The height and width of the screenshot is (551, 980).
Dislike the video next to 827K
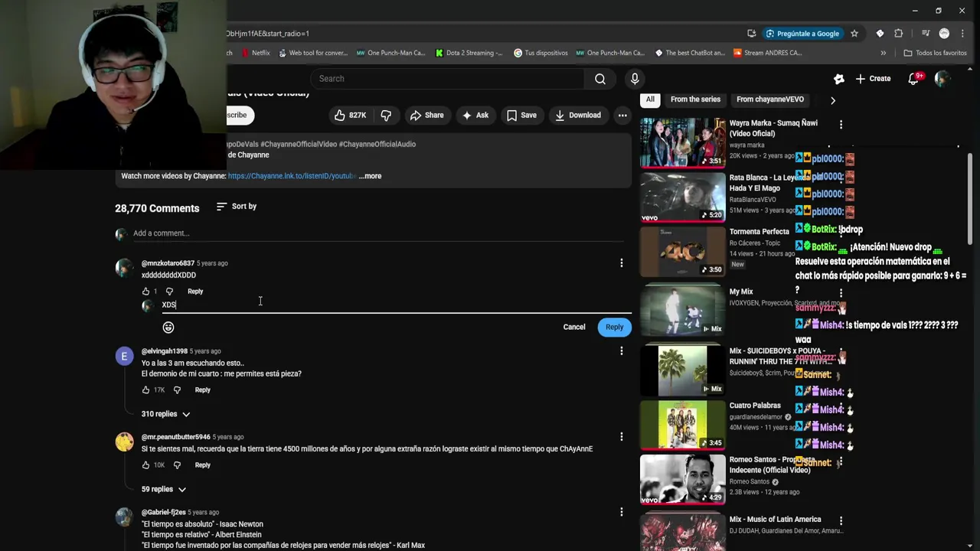coord(386,115)
